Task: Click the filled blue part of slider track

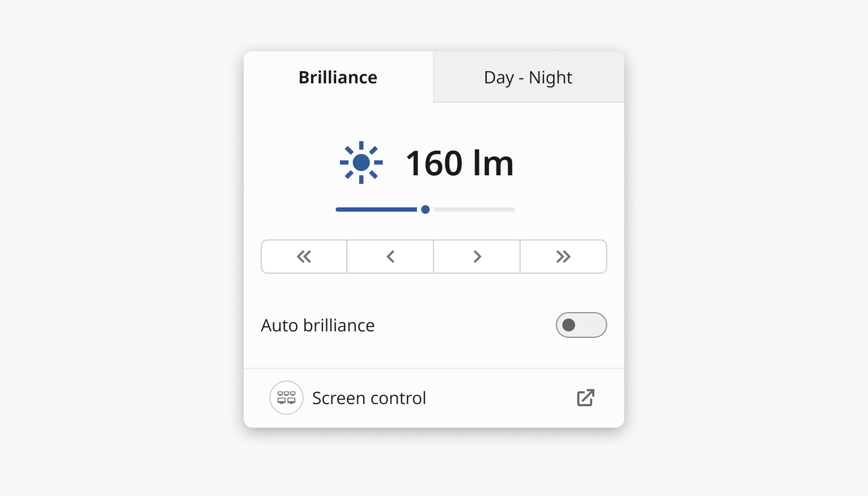Action: 376,210
